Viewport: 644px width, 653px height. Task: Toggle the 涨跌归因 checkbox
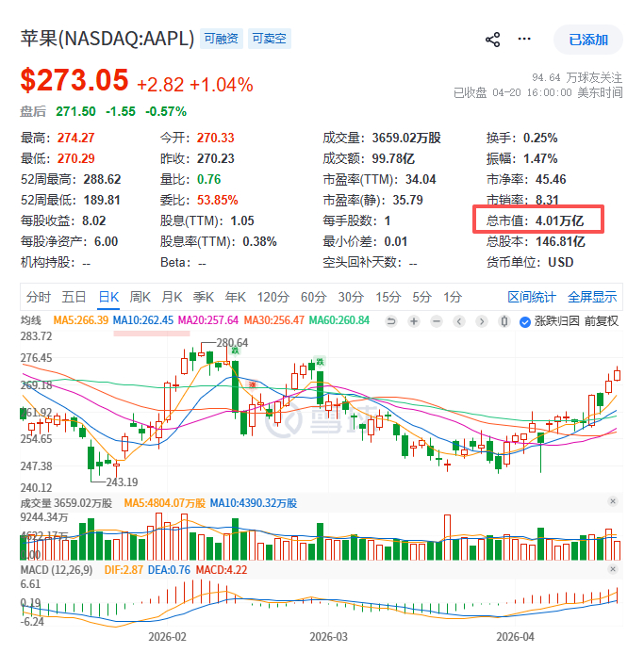coord(525,321)
